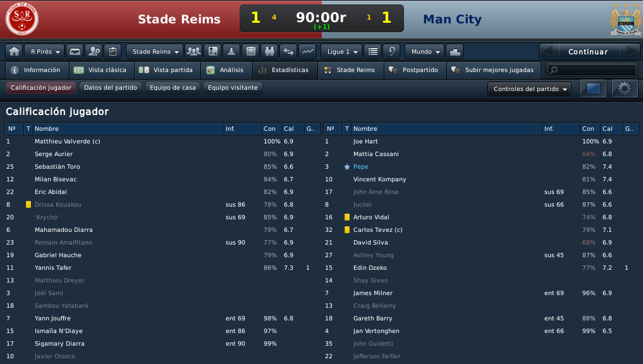
Task: Click the Continuar button
Action: click(587, 52)
